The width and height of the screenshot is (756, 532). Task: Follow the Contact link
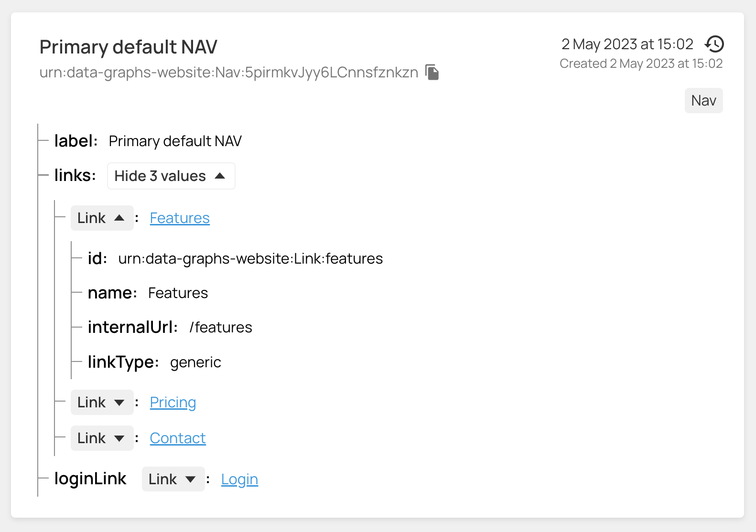click(178, 438)
